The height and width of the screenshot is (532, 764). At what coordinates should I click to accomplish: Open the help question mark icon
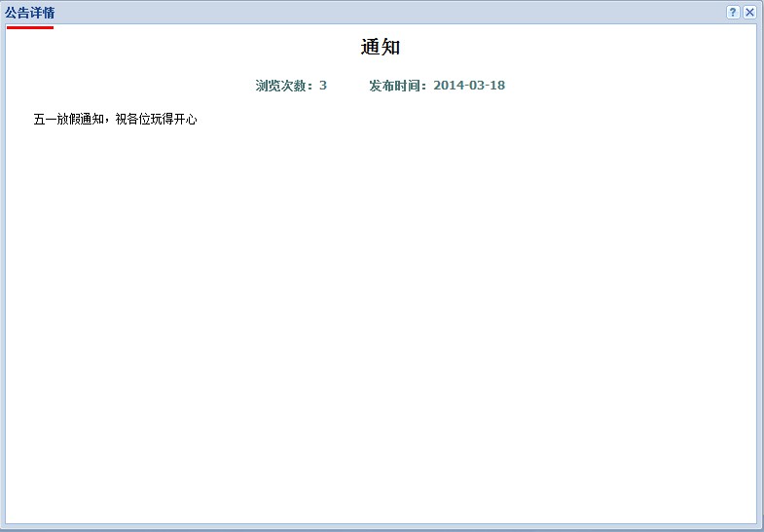pos(733,13)
